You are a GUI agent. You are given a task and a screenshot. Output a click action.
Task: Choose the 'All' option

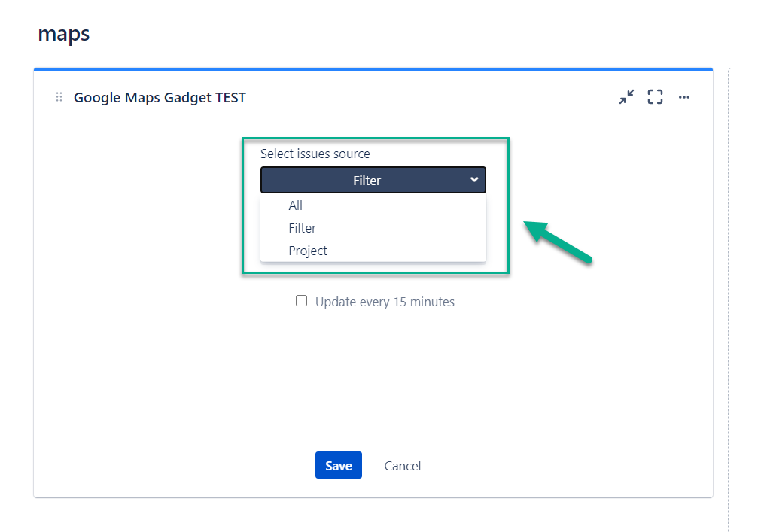coord(296,205)
